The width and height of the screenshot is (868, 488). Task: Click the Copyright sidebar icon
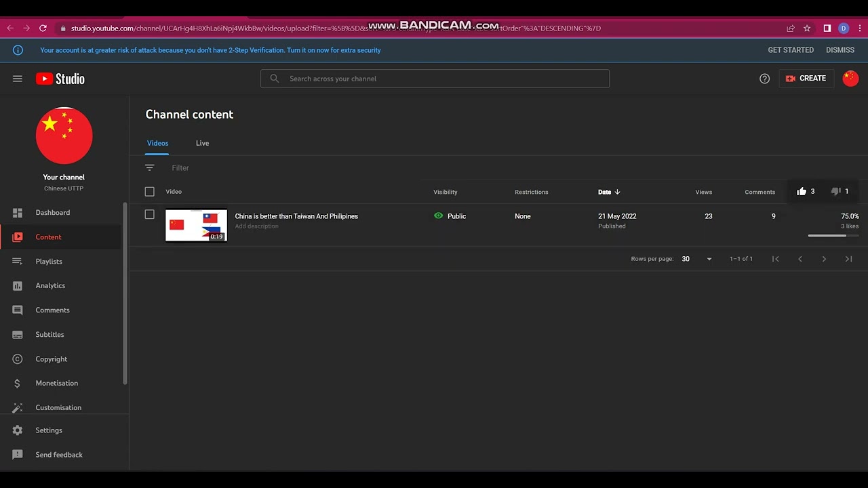coord(18,359)
